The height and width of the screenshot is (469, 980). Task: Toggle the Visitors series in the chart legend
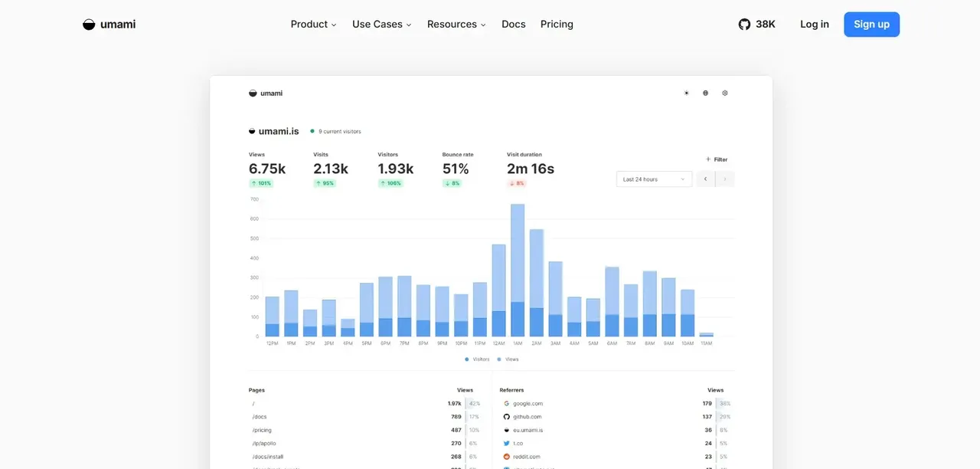tap(477, 359)
